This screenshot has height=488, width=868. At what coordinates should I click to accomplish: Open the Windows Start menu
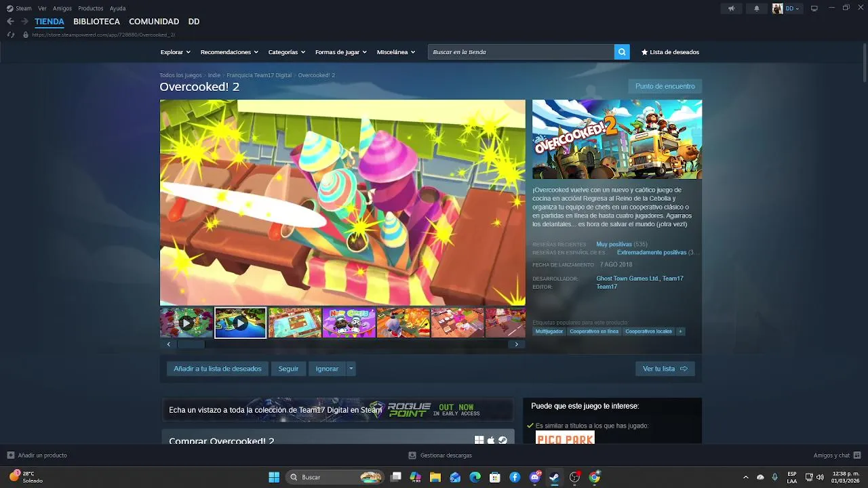click(x=274, y=477)
